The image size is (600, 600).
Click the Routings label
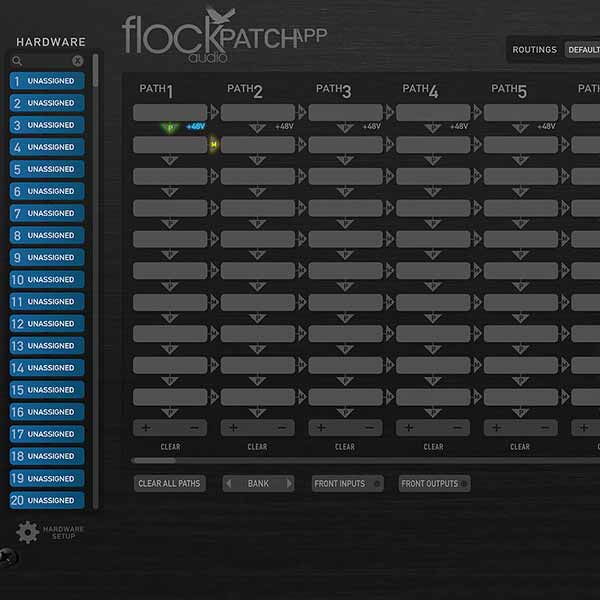[534, 50]
